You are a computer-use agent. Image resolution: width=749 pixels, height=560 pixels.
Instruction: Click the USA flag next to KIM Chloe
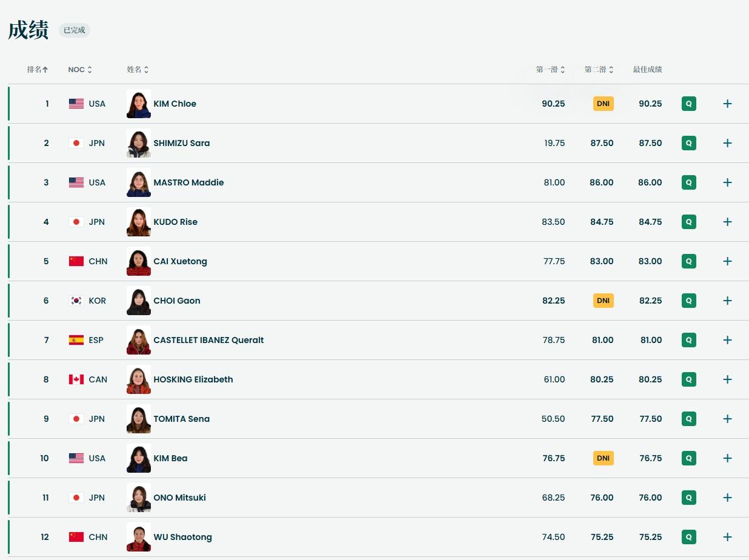tap(76, 104)
